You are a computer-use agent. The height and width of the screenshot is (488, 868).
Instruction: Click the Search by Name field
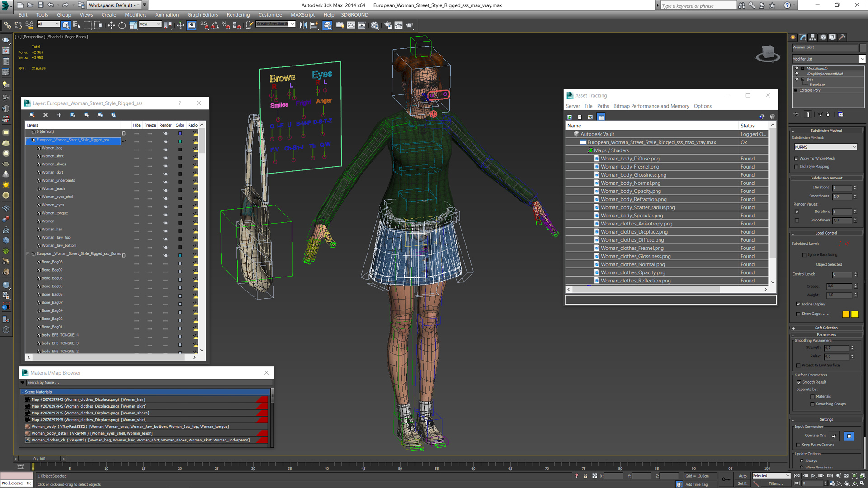coord(149,383)
